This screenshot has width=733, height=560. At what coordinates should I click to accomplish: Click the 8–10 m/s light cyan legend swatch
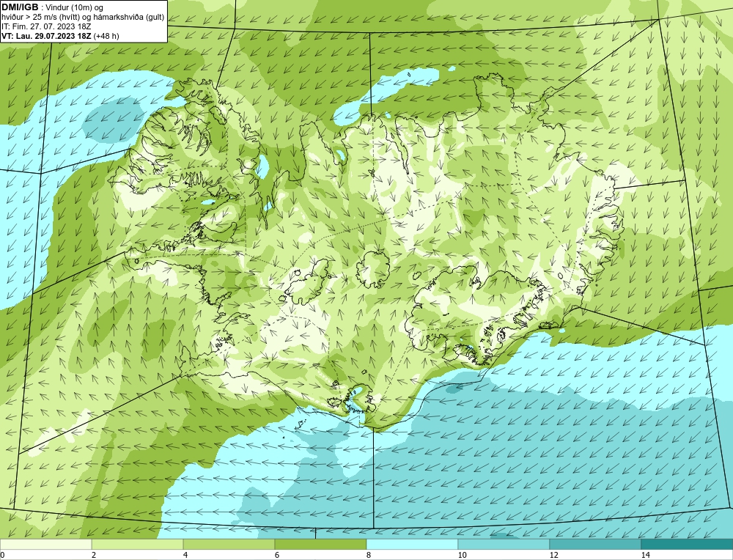(x=412, y=544)
